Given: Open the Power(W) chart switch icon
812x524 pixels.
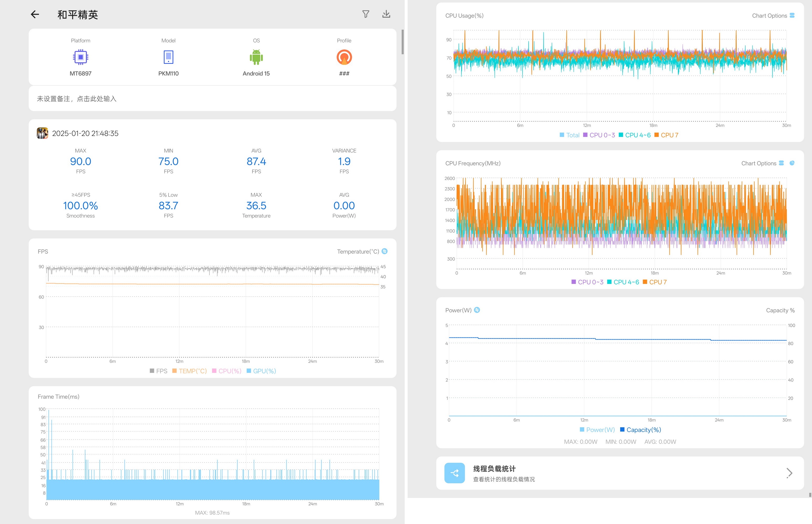Looking at the screenshot, I should [477, 310].
